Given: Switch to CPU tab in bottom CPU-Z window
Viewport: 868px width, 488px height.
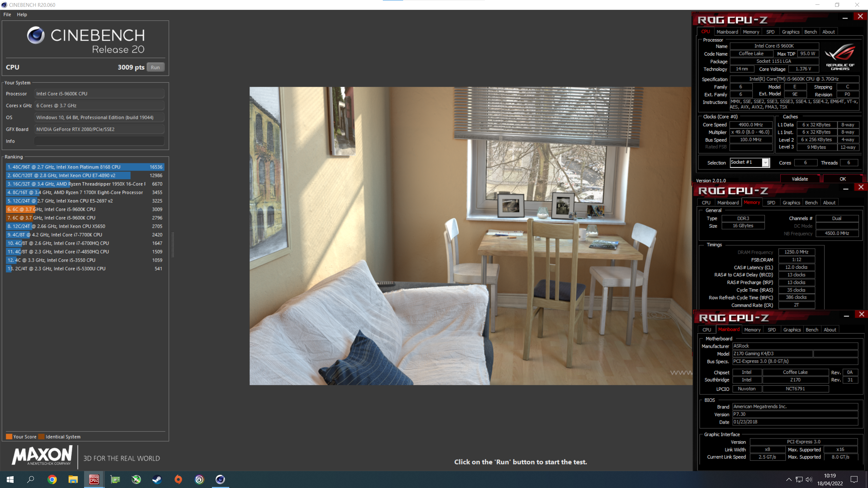Looking at the screenshot, I should [707, 329].
